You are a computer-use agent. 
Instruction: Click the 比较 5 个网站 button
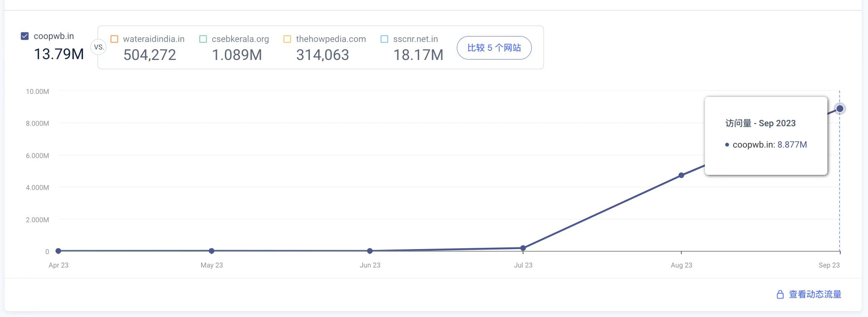[x=494, y=48]
